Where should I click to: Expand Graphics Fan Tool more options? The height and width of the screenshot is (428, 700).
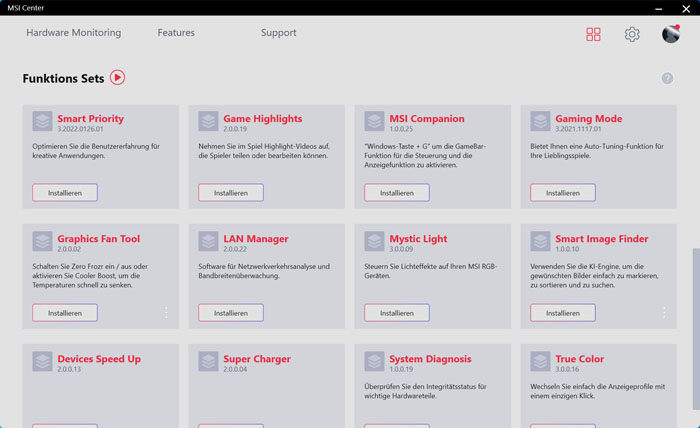tap(166, 313)
